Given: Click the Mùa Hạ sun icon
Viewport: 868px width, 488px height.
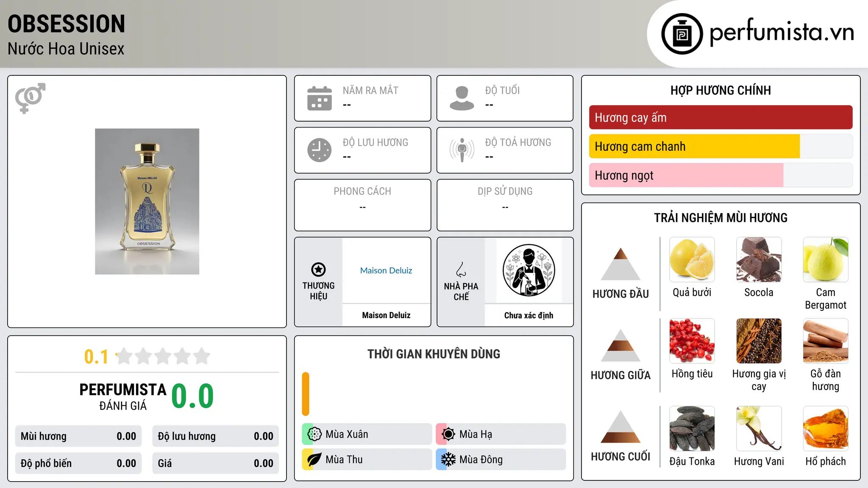Looking at the screenshot, I should pos(448,434).
